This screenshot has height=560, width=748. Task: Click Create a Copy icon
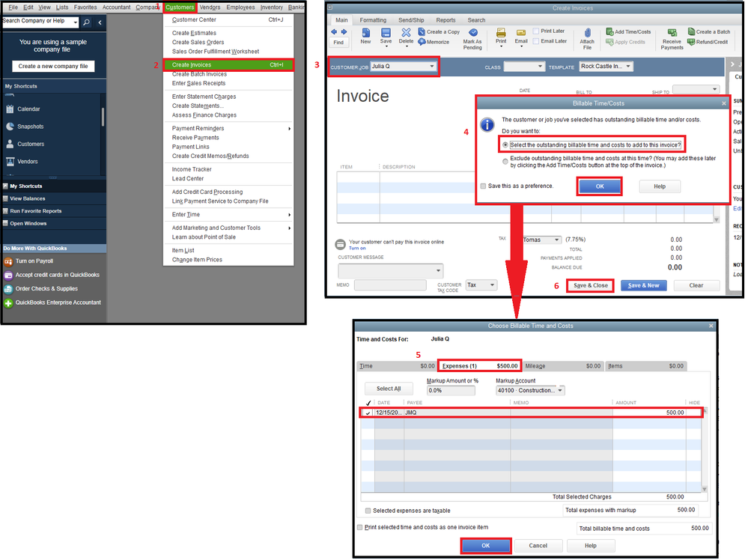pyautogui.click(x=422, y=32)
